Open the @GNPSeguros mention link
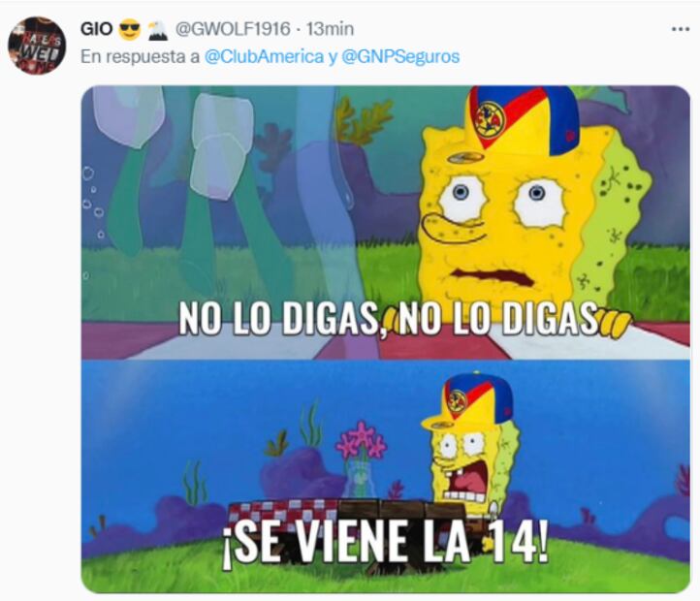This screenshot has height=601, width=700. 400,56
